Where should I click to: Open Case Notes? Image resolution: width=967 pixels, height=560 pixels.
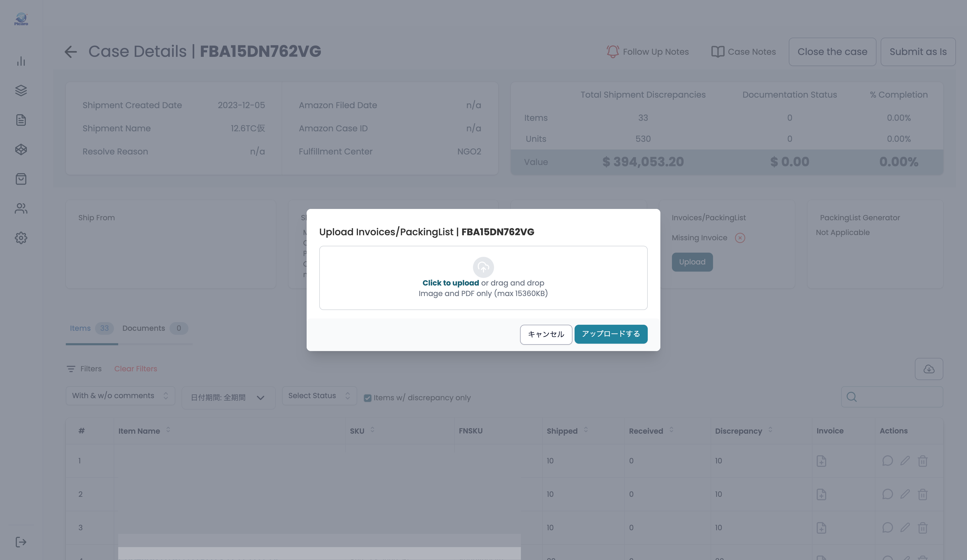[x=743, y=52]
